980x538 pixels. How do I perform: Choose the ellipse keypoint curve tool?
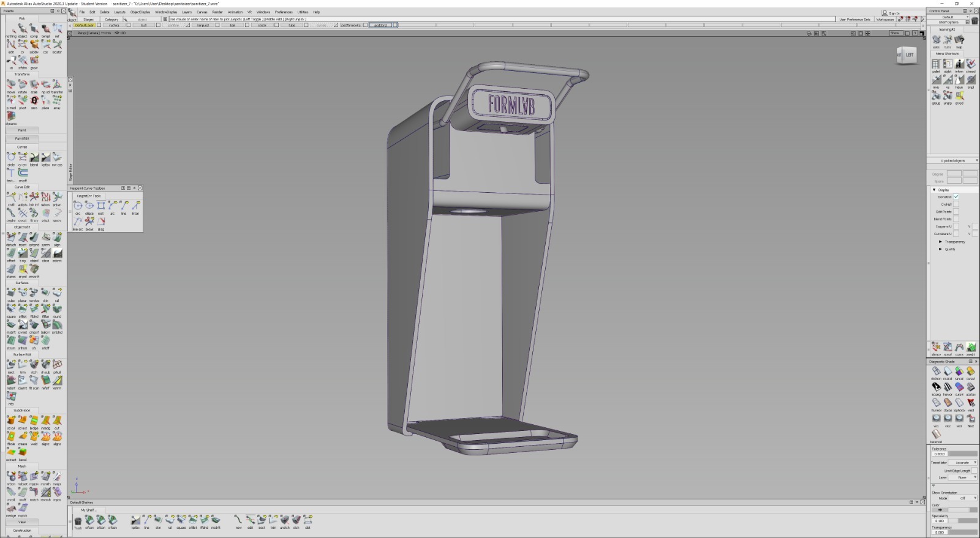click(x=89, y=206)
